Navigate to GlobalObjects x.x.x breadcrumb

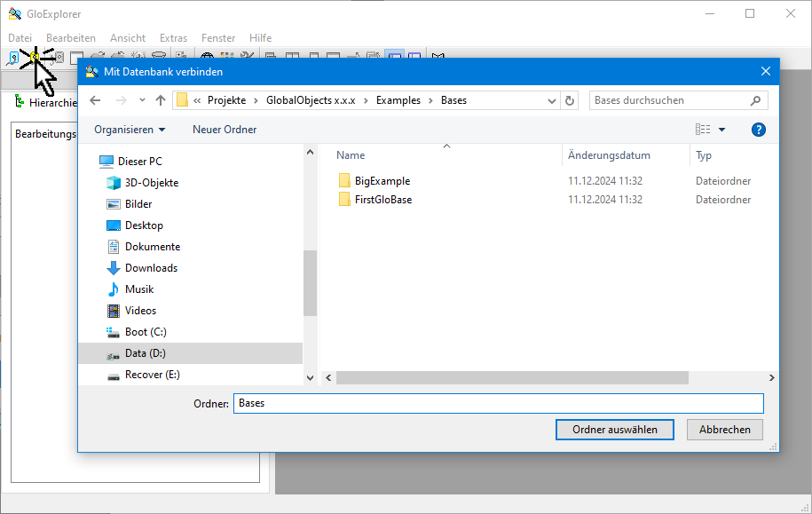[311, 100]
